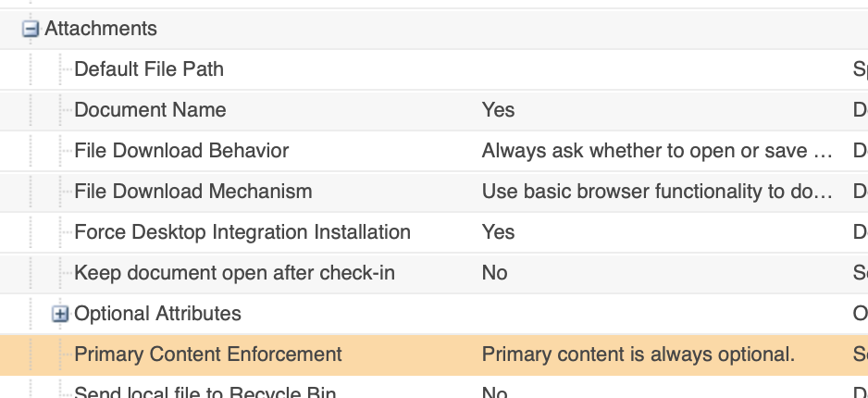Click the Primary Content Enforcement preference
This screenshot has height=398, width=868.
[x=208, y=354]
